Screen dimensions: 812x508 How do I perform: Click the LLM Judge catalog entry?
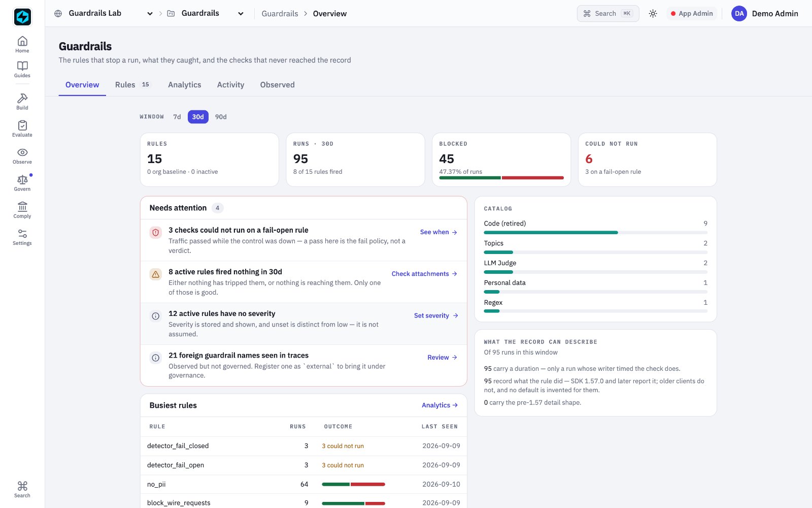tap(596, 266)
